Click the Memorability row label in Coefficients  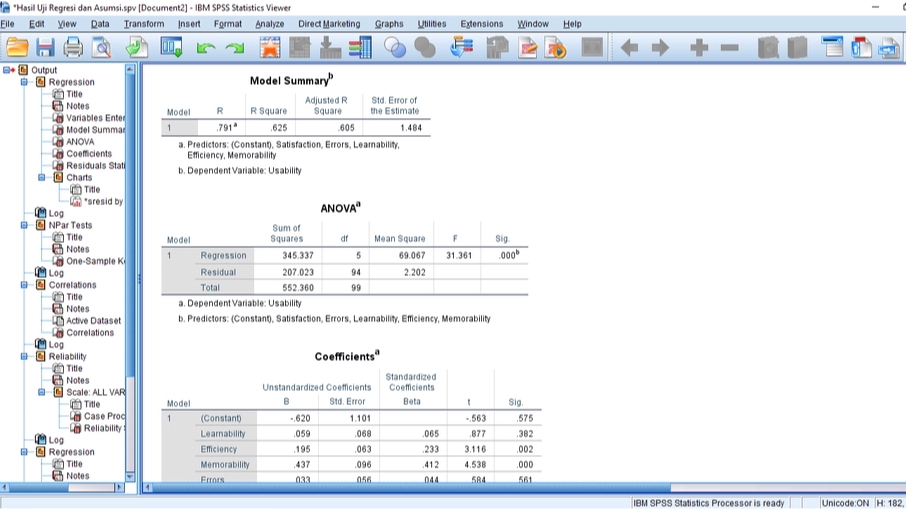[225, 465]
